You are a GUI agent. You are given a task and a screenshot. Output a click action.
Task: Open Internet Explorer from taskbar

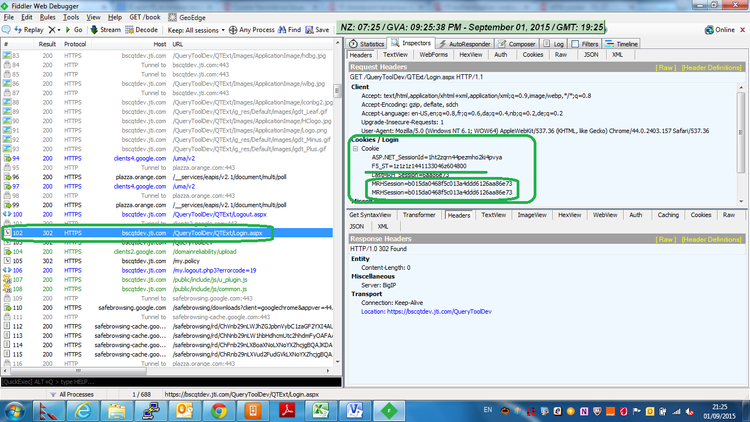tap(83, 411)
